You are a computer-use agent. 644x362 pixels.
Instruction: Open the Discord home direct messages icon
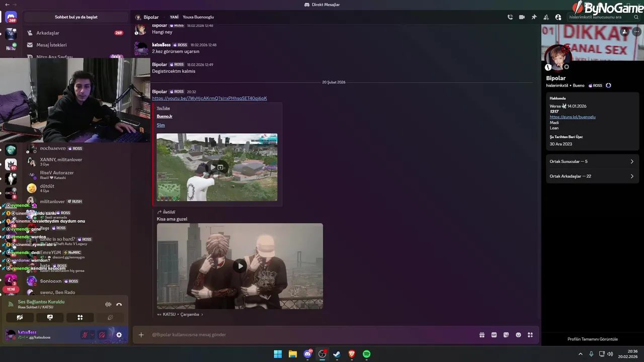11,17
